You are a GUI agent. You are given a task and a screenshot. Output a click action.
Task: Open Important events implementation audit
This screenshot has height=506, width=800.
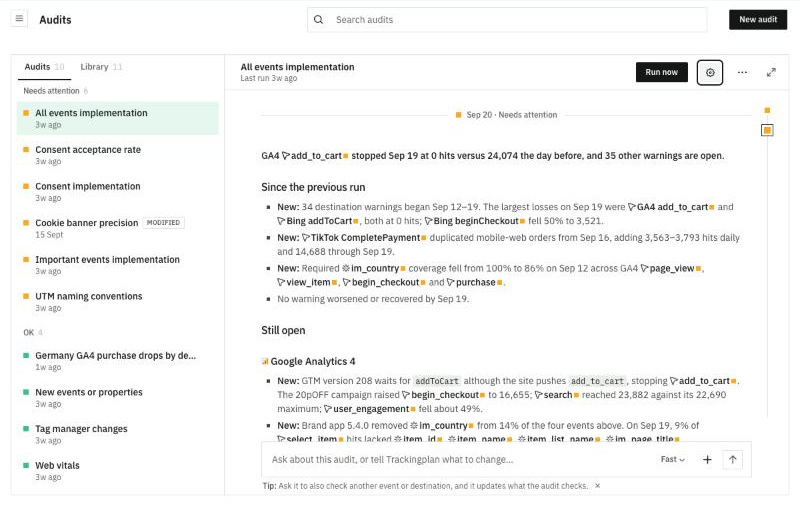click(x=118, y=265)
